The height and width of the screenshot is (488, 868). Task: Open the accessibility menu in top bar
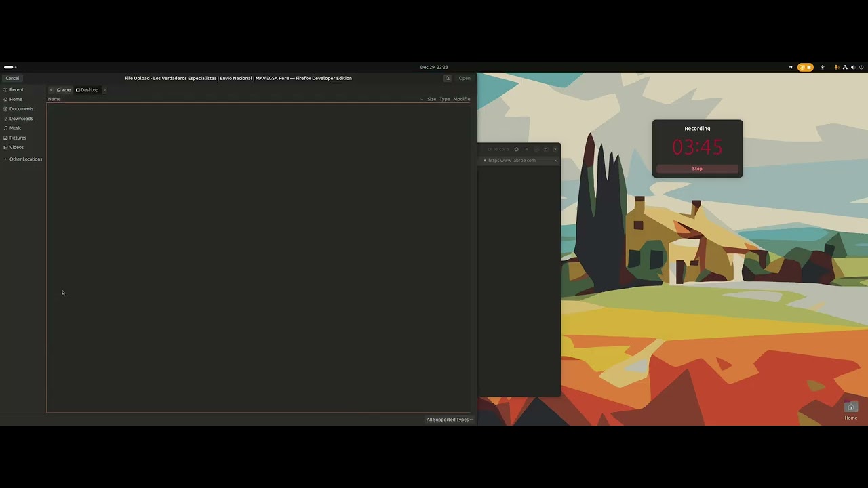[823, 67]
